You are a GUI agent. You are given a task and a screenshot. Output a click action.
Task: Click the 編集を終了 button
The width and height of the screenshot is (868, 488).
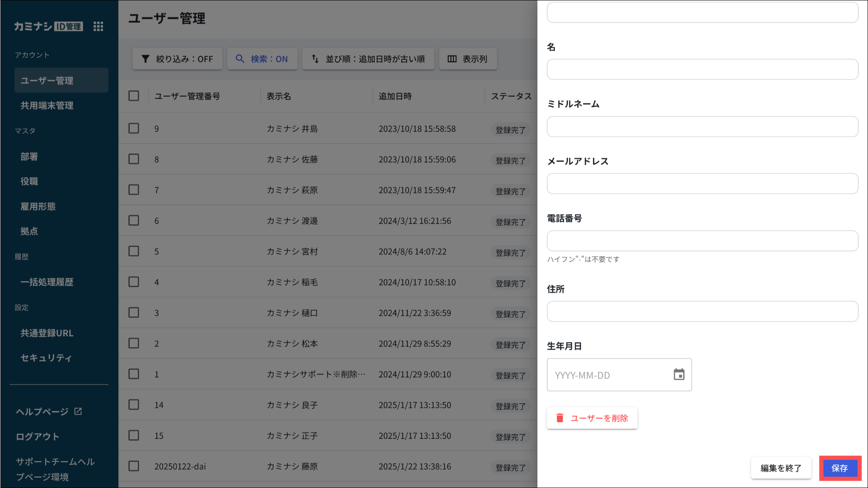[x=781, y=468]
